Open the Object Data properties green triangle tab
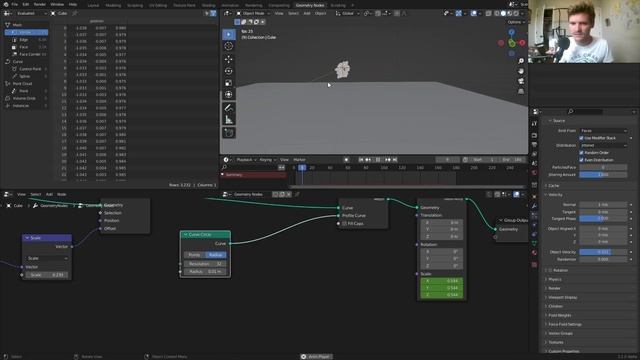Image resolution: width=640 pixels, height=360 pixels. [534, 243]
